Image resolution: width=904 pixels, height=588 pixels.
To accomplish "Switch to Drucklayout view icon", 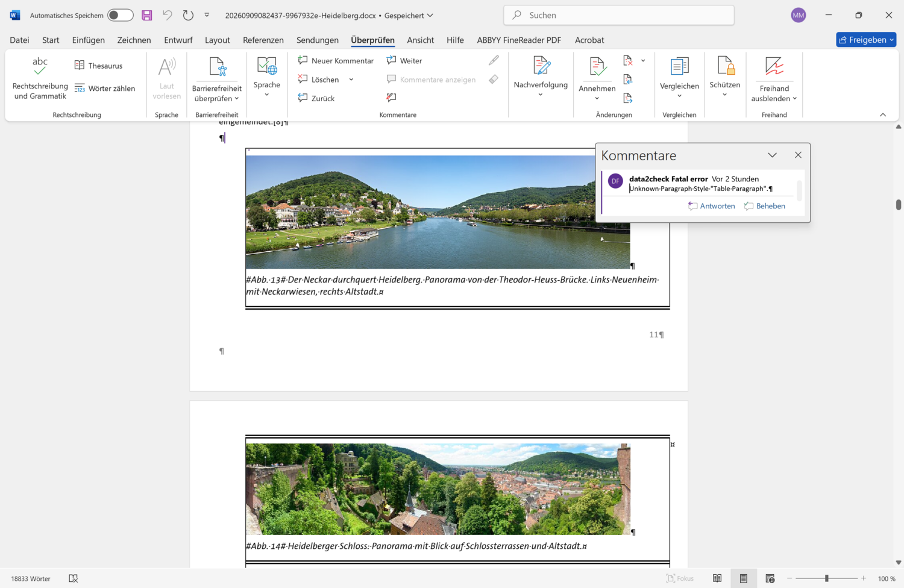I will click(744, 578).
